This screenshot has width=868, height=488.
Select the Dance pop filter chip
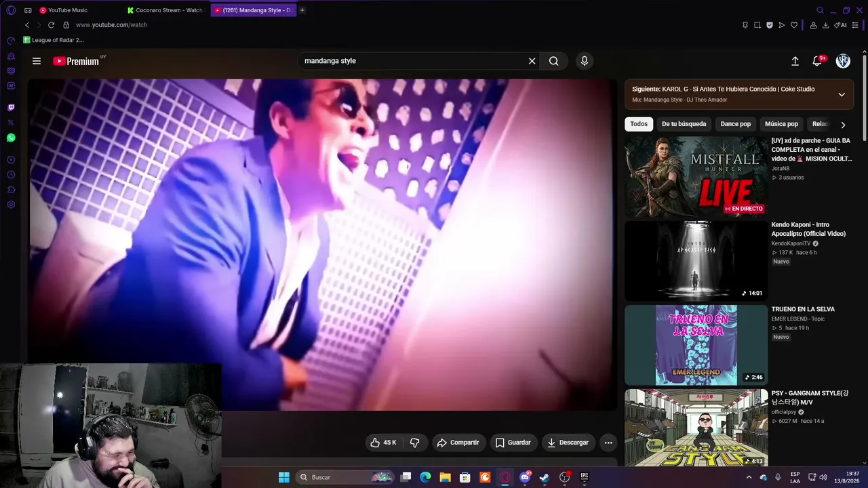[736, 124]
